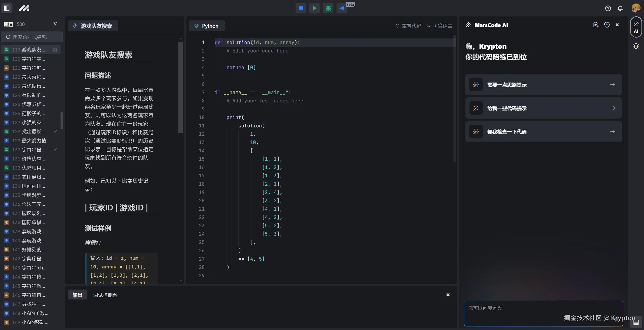Open problem 129 最大战力值
Screen dimensions: 644x330
pos(30,141)
